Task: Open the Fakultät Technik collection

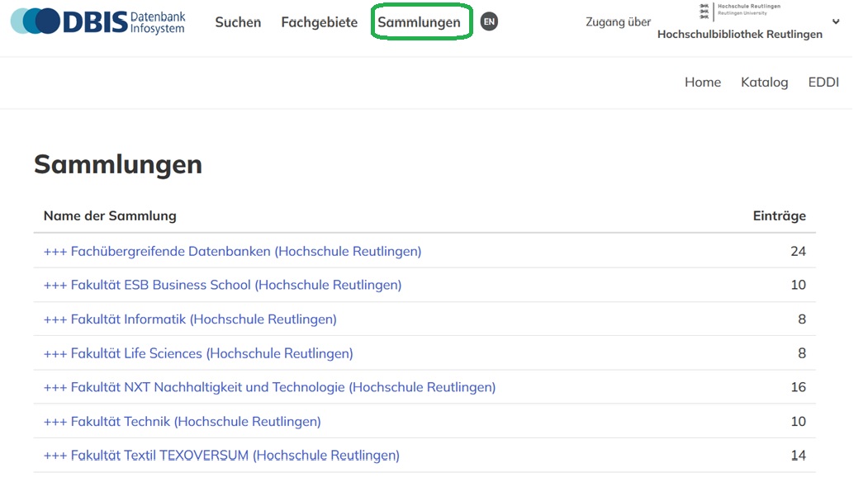Action: pos(182,422)
